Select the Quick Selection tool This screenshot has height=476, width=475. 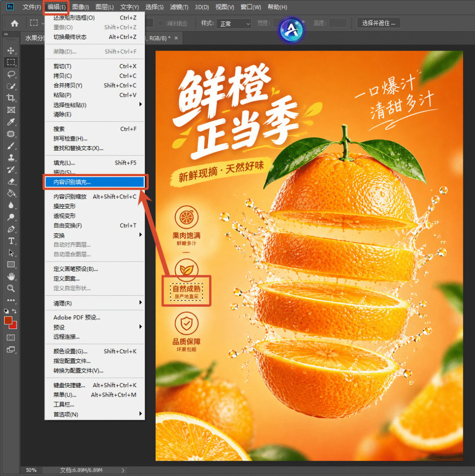(11, 86)
